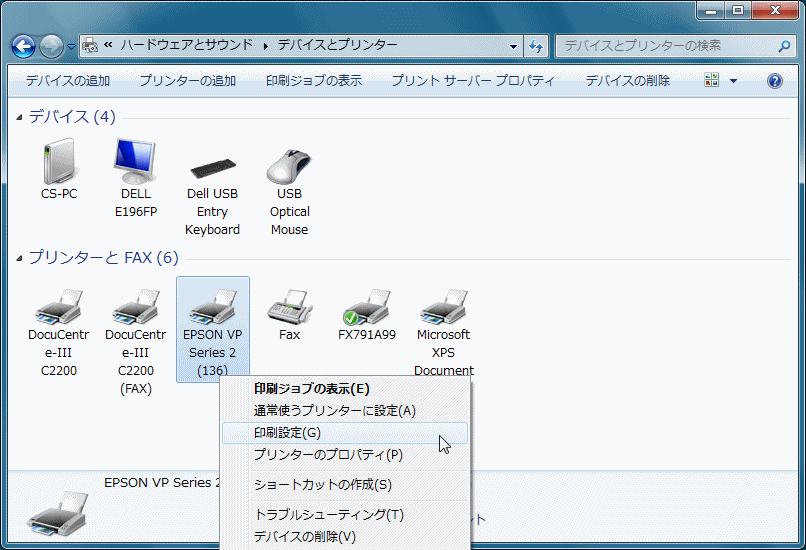Select the Microsoft XPS Document Writer icon

pos(444,307)
